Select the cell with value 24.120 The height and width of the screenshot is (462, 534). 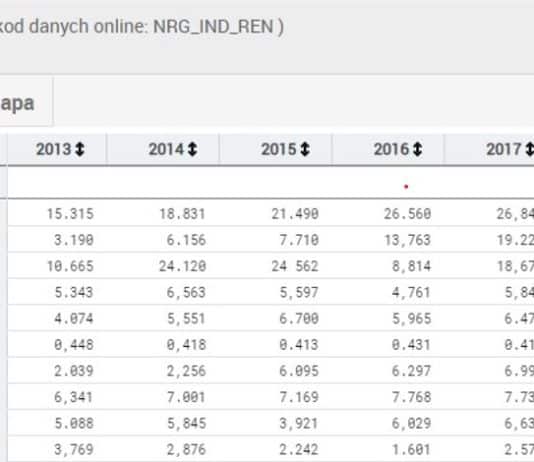click(183, 266)
